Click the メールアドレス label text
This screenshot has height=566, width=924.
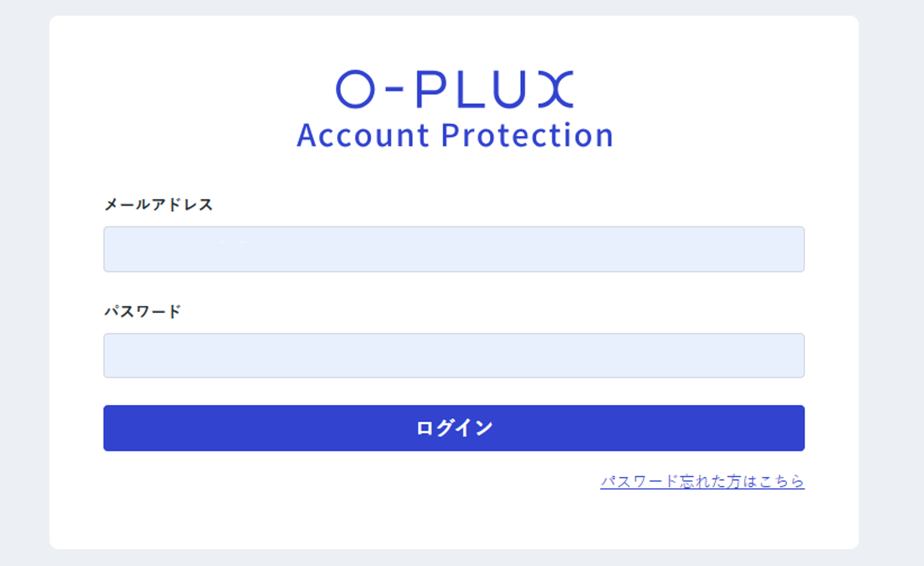pyautogui.click(x=158, y=205)
